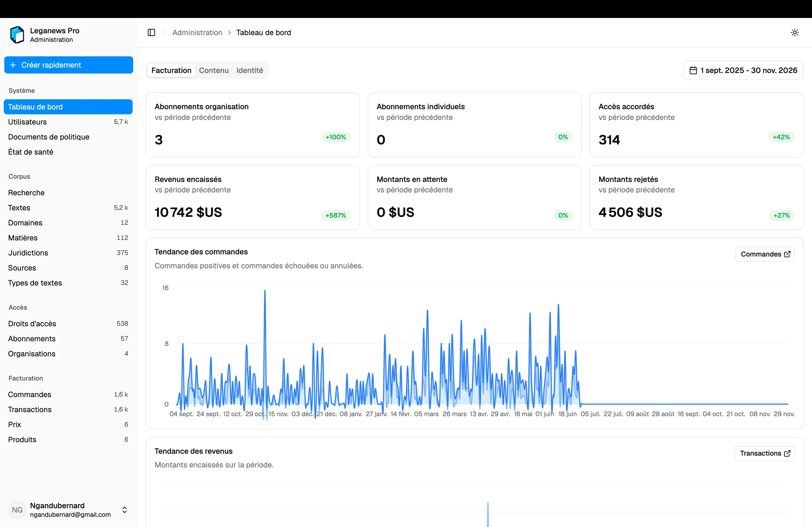Open Sources in sidebar

pos(68,268)
